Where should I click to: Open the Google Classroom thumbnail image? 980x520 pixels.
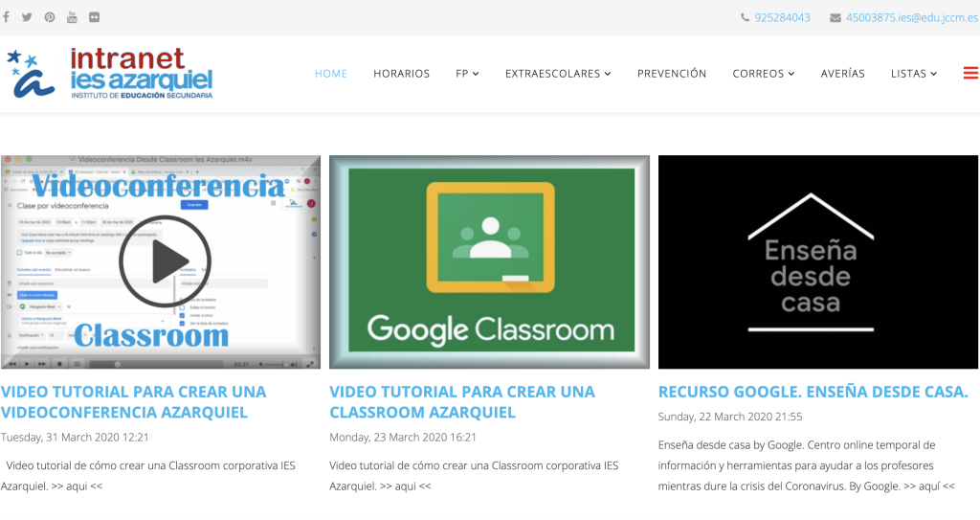pos(489,261)
